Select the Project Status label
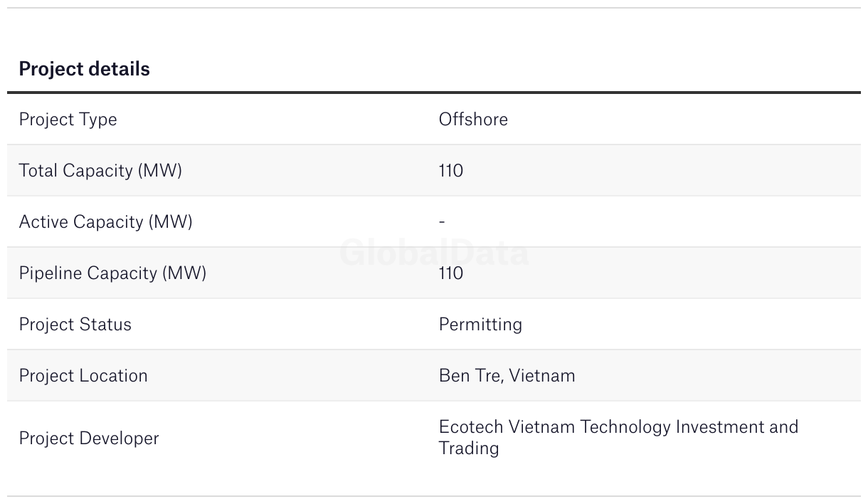Screen dimensions: 868x504 click(75, 325)
